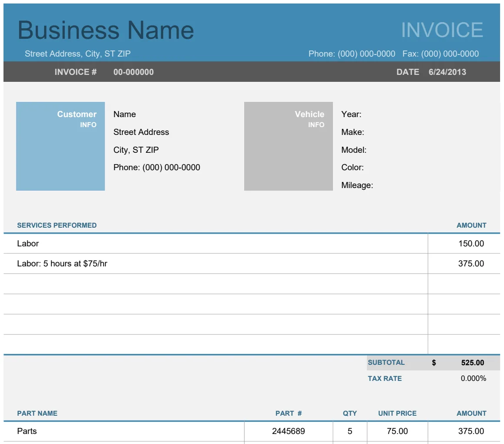Click the customer Street Address field
The height and width of the screenshot is (444, 504).
click(141, 132)
